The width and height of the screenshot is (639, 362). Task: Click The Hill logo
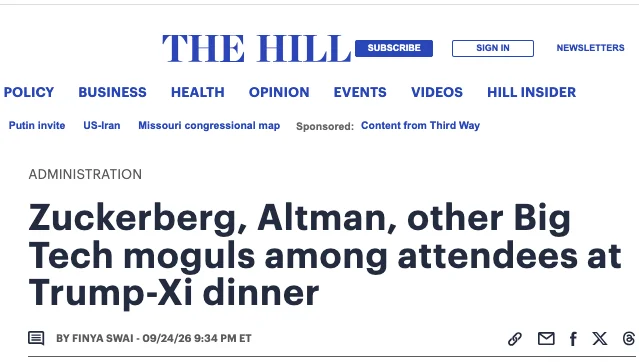(256, 49)
